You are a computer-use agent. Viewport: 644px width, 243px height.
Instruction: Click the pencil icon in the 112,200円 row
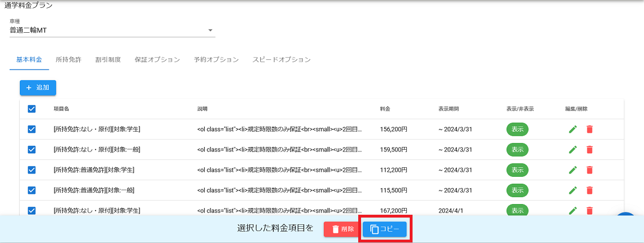point(573,170)
